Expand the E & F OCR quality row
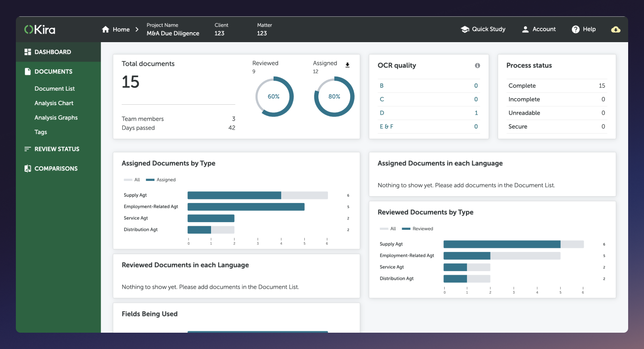The height and width of the screenshot is (349, 644). coord(386,126)
